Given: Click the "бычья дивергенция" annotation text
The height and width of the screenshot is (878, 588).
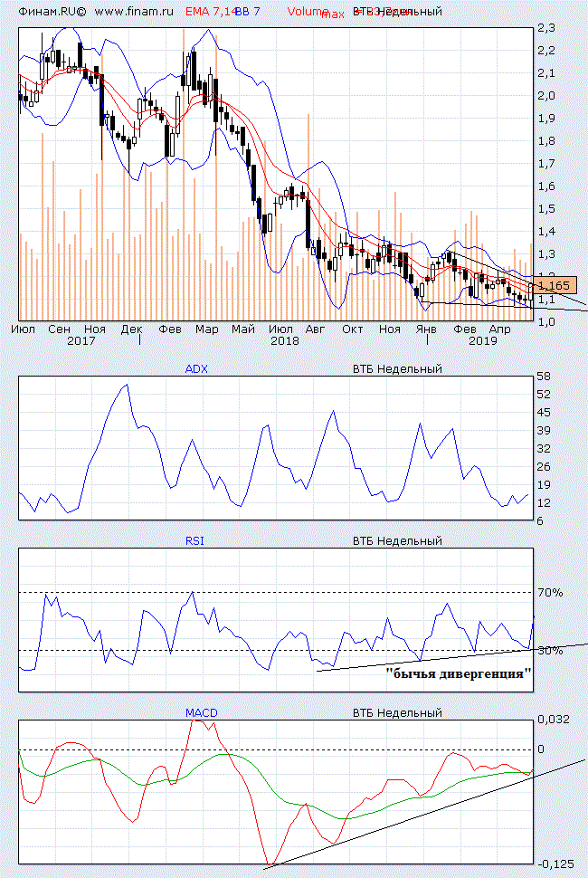Looking at the screenshot, I should point(459,673).
